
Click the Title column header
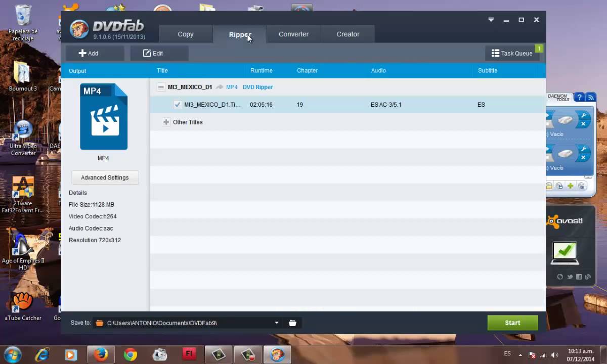pyautogui.click(x=162, y=70)
